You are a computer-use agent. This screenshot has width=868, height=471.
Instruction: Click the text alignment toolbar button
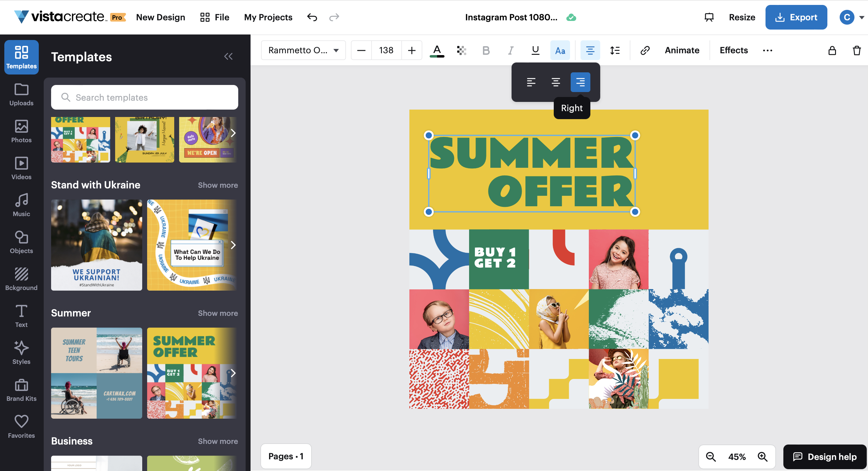590,50
